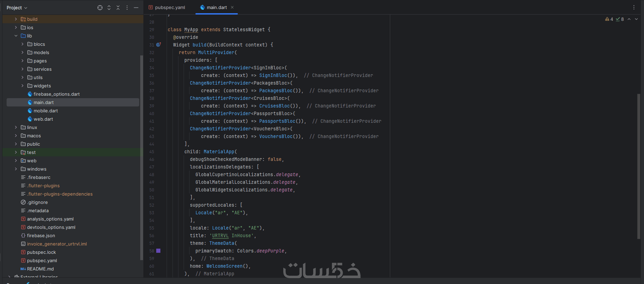This screenshot has width=644, height=284.
Task: Click MultiProvider on line 32
Action: coord(216,52)
